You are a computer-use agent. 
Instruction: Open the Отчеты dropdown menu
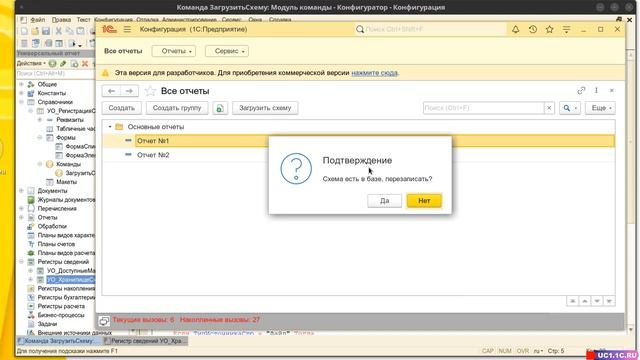[174, 51]
